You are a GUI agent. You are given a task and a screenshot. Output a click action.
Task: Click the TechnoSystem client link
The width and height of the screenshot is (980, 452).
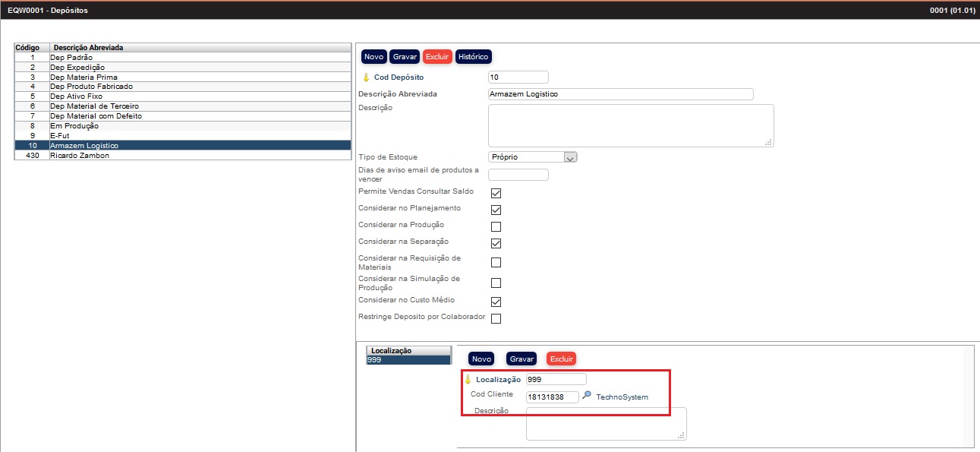pyautogui.click(x=622, y=397)
